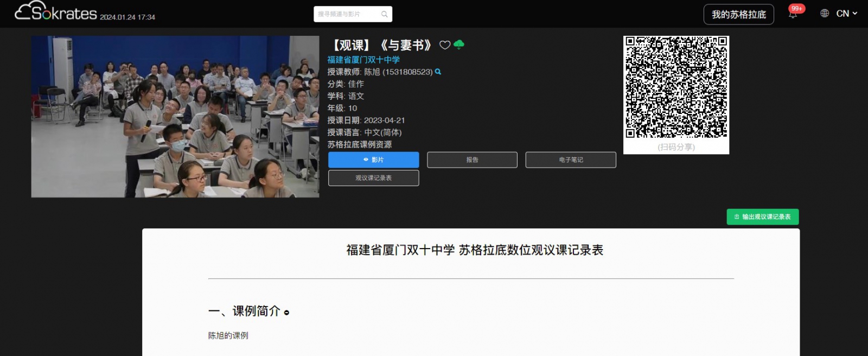Click the QR code share image

click(676, 87)
